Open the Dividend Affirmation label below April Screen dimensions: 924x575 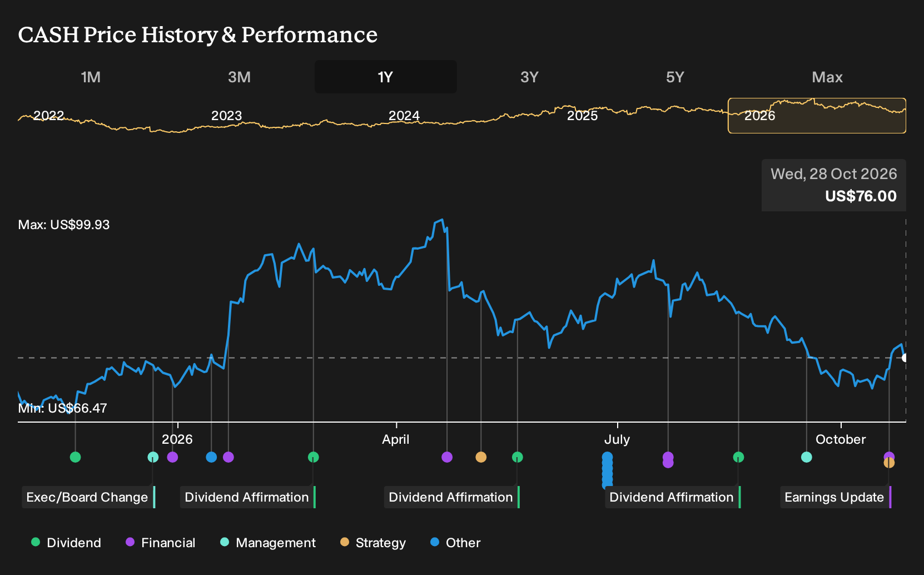452,497
